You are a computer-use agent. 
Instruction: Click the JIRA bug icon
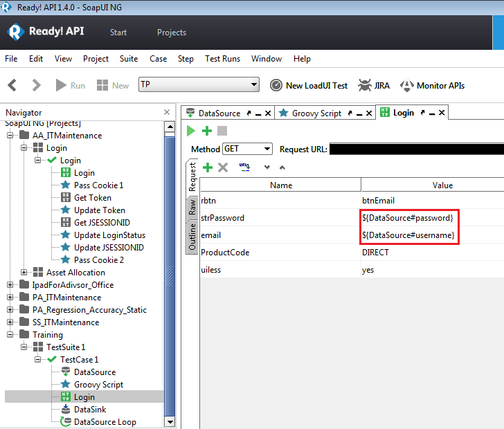pyautogui.click(x=364, y=86)
